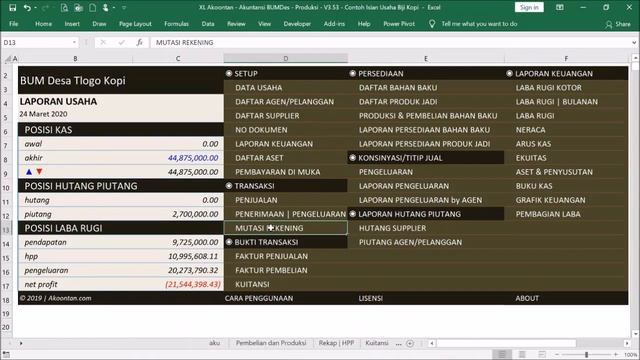Viewport: 640px width, 360px height.
Task: Expand the formula bar chevron
Action: click(634, 42)
